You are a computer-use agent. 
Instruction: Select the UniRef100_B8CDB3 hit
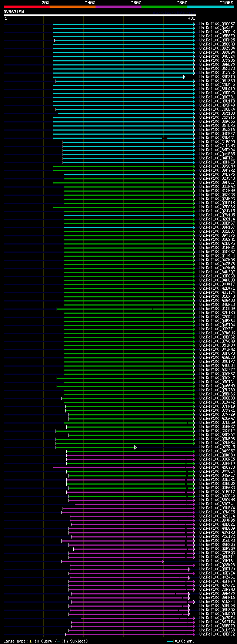point(217,398)
